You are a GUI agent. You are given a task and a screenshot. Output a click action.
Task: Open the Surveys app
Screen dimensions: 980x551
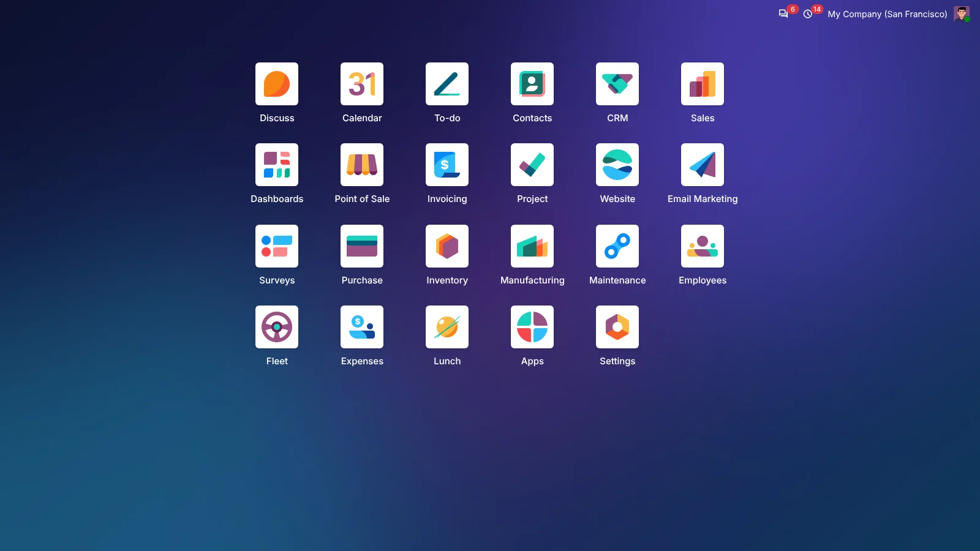[x=277, y=246]
